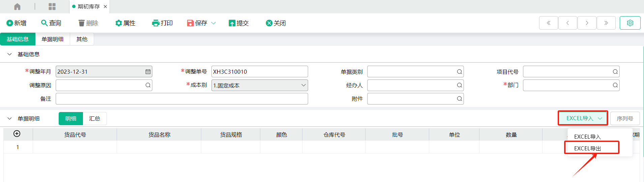Open 属性 properties gear
The height and width of the screenshot is (182, 644).
click(x=119, y=23)
